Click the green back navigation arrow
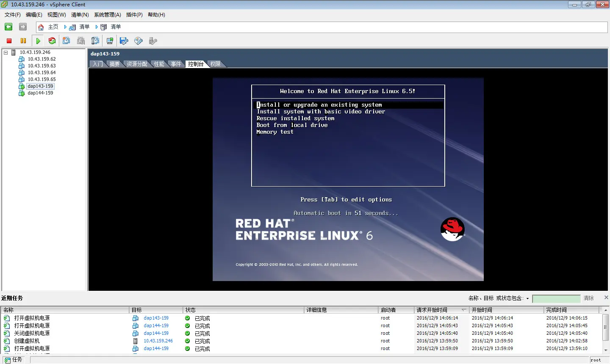This screenshot has width=610, height=364. [x=8, y=27]
